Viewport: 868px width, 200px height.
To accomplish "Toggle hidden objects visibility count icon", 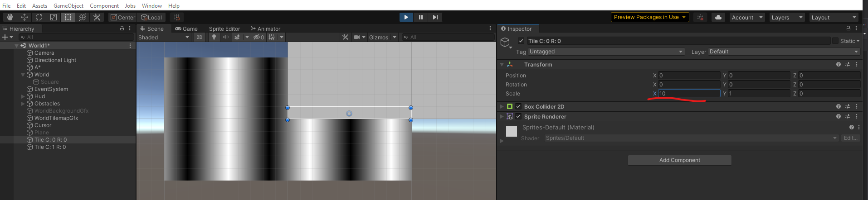I will coord(259,37).
